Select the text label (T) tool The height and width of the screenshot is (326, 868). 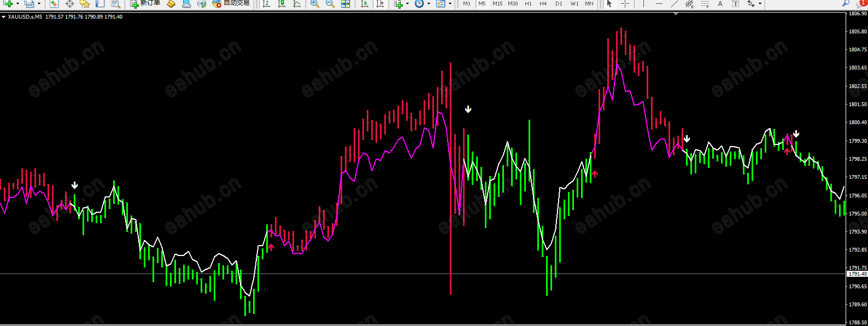(x=735, y=3)
